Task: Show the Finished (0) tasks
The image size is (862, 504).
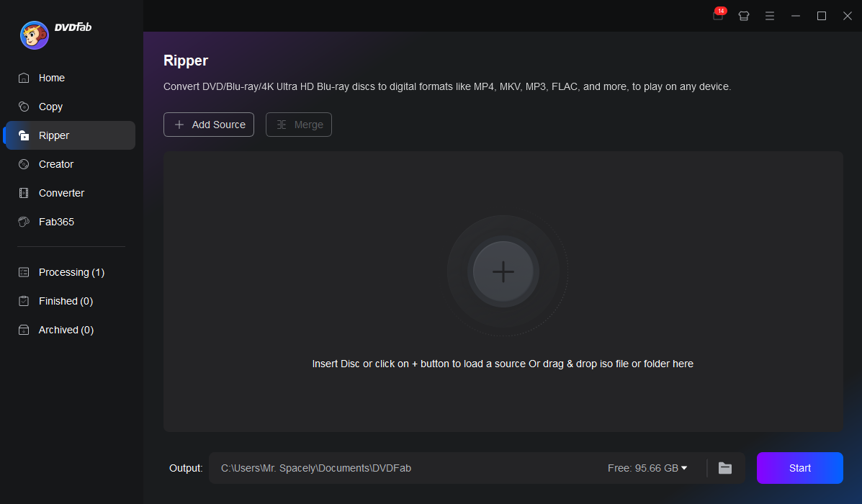Action: [x=71, y=301]
